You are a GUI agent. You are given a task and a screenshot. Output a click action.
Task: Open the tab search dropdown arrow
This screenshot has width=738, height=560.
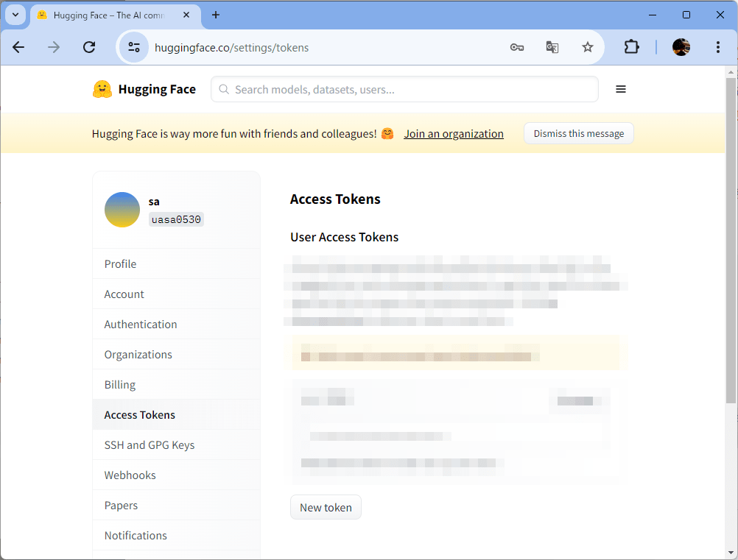(15, 15)
